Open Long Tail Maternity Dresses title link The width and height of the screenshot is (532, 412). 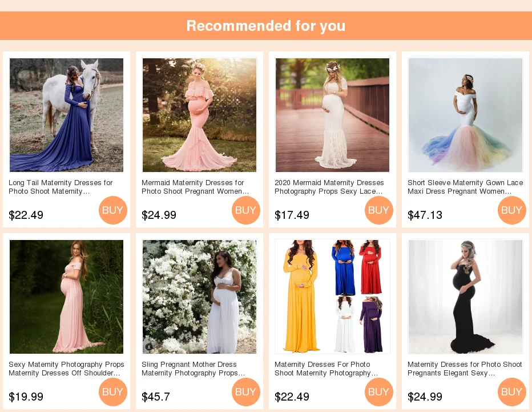61,187
